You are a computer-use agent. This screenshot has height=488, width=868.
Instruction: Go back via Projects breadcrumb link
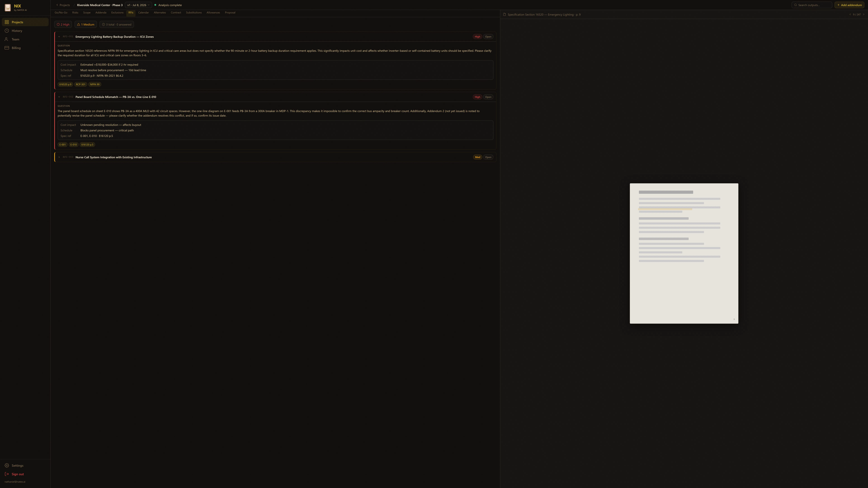tap(63, 5)
